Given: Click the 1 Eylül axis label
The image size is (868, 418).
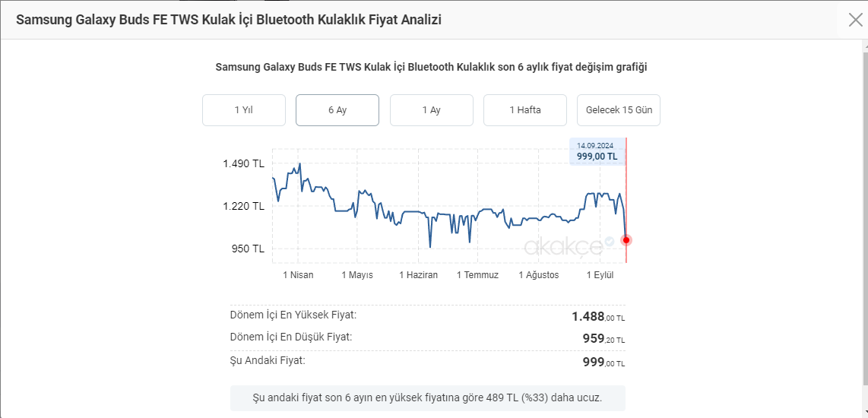Looking at the screenshot, I should [600, 275].
